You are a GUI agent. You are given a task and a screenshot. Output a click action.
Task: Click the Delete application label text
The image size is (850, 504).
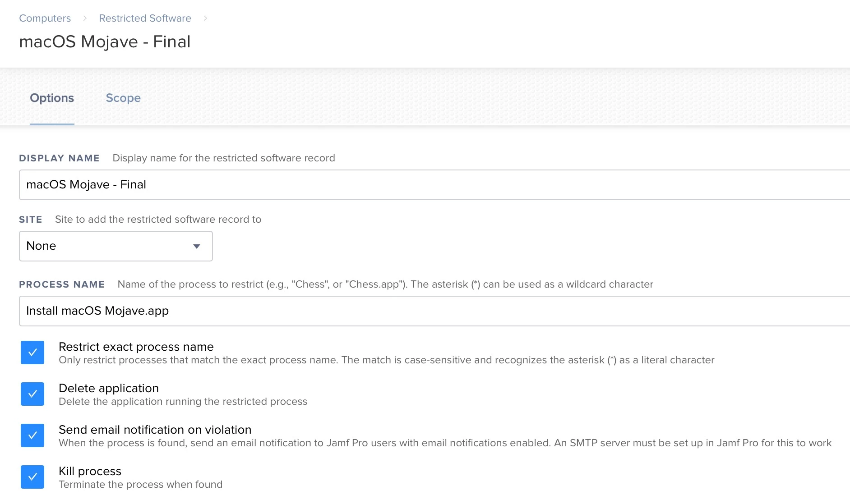109,388
